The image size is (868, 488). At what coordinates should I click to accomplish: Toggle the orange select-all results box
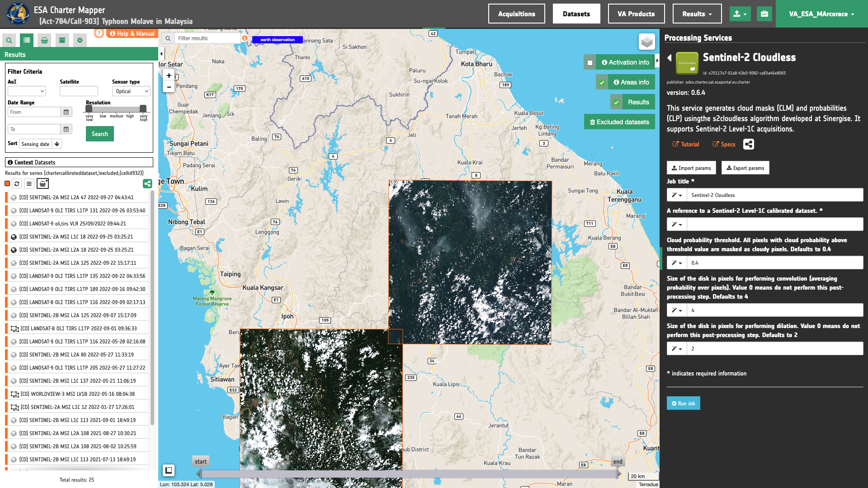(7, 183)
